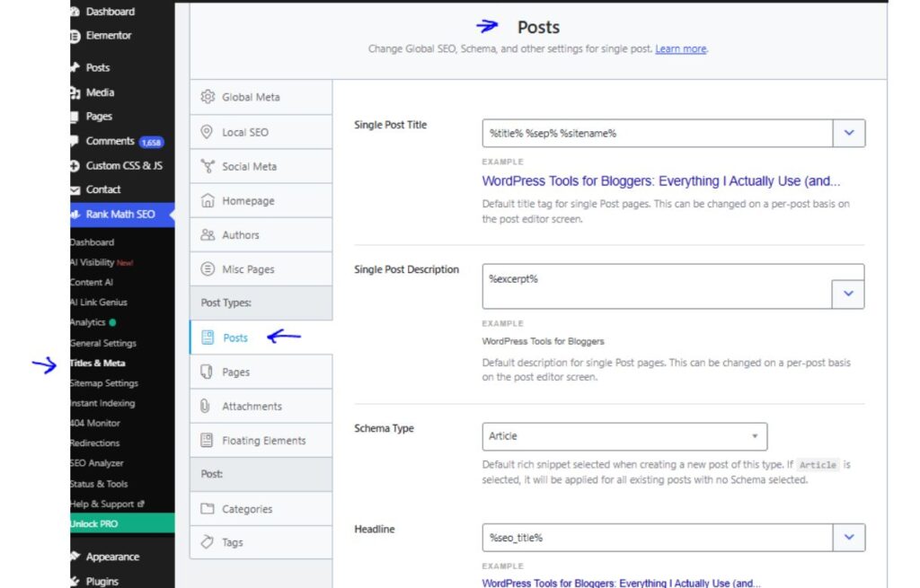The image size is (920, 588).
Task: Click the Single Post Description text area
Action: point(657,286)
